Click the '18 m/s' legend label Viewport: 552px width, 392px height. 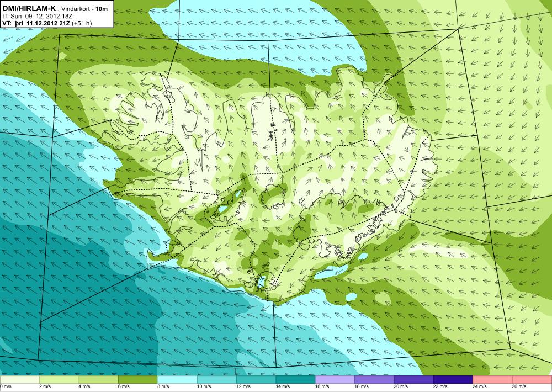click(x=362, y=386)
